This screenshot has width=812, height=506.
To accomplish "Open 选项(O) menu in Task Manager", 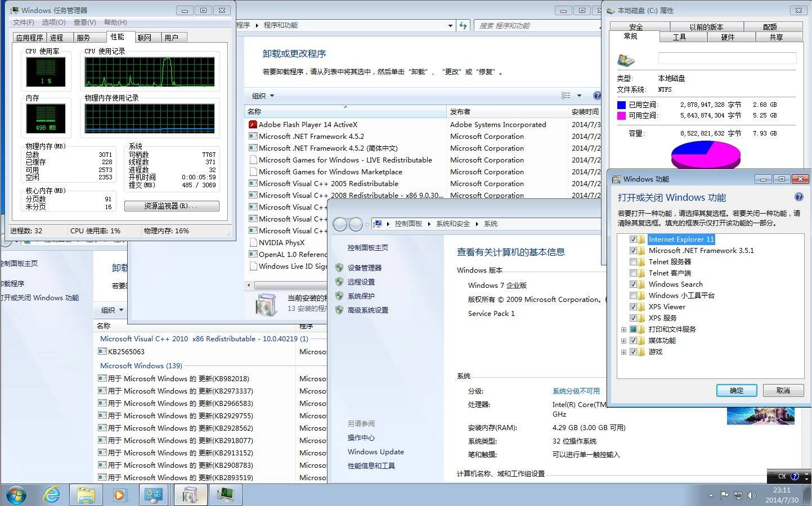I will tap(54, 22).
